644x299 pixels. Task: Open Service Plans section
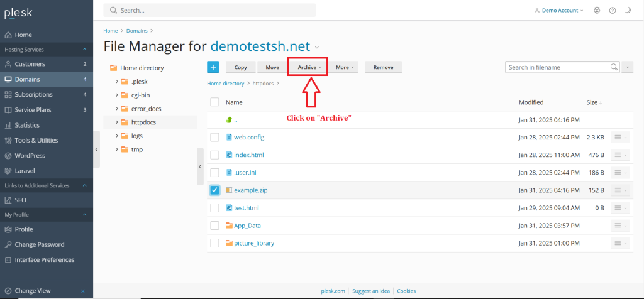[47, 110]
